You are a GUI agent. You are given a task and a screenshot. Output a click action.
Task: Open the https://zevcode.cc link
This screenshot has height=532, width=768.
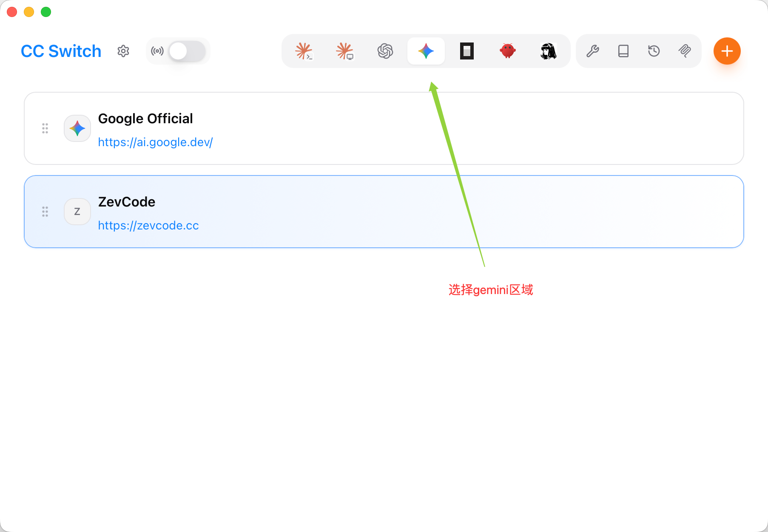pyautogui.click(x=148, y=225)
